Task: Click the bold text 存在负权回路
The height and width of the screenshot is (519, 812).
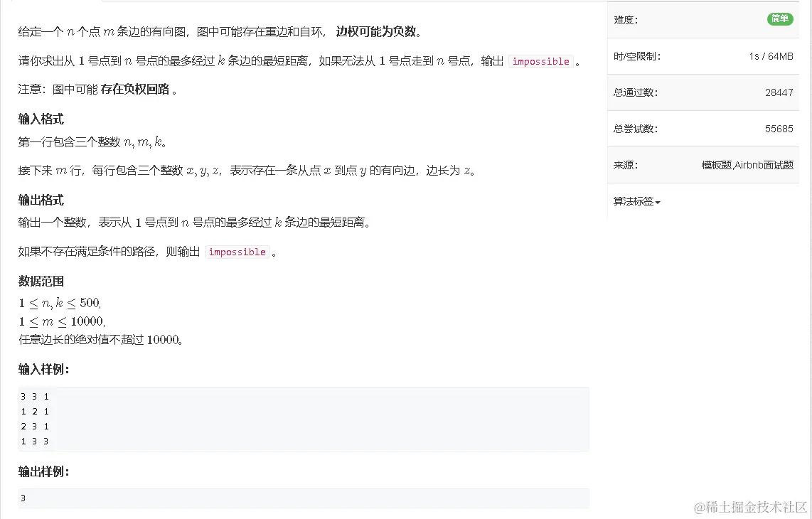Action: (135, 90)
